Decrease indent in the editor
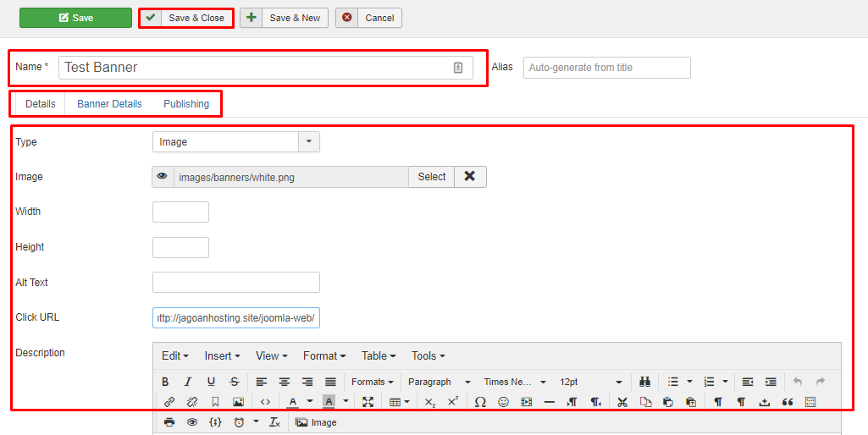The height and width of the screenshot is (435, 868). click(748, 382)
